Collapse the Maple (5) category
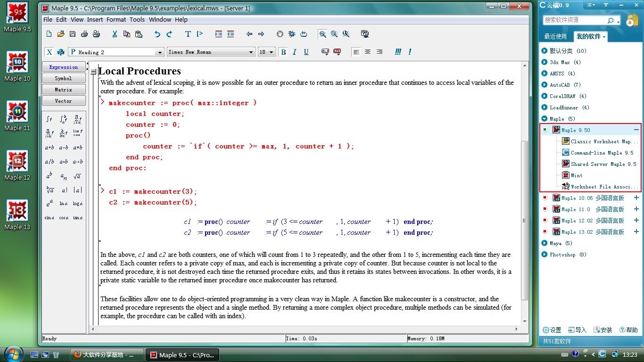This screenshot has width=644, height=362. (x=545, y=119)
